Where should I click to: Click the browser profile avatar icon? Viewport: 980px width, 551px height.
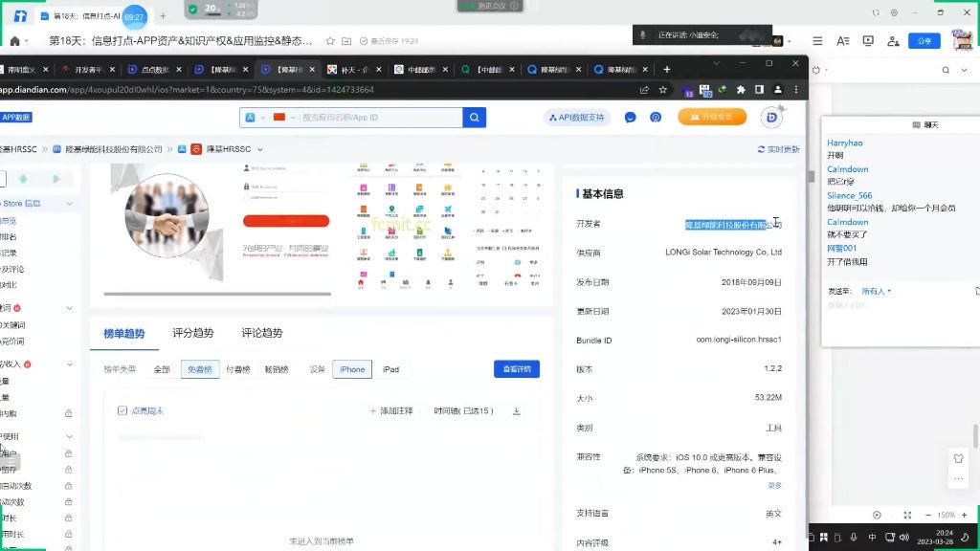tap(777, 90)
